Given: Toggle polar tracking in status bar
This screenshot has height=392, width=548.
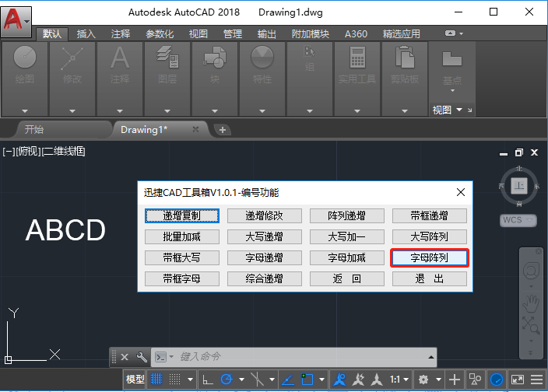Looking at the screenshot, I should tap(227, 380).
